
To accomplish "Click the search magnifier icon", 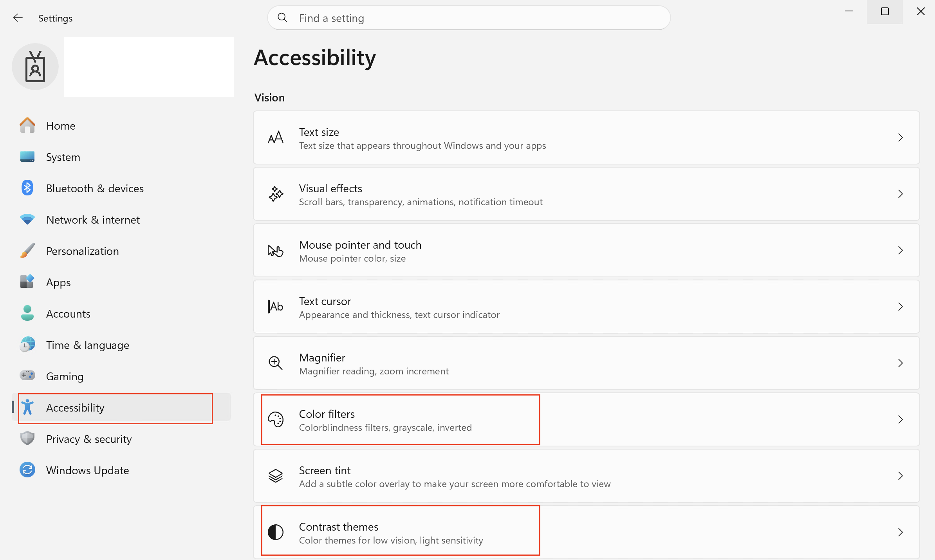I will [282, 18].
